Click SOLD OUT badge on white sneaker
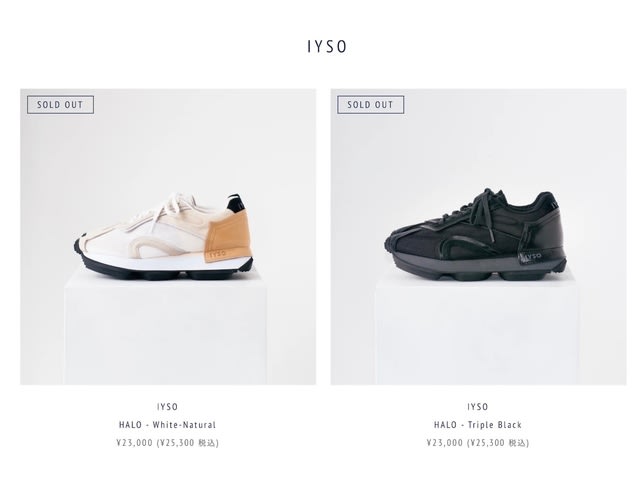This screenshot has width=640, height=477. click(x=60, y=105)
